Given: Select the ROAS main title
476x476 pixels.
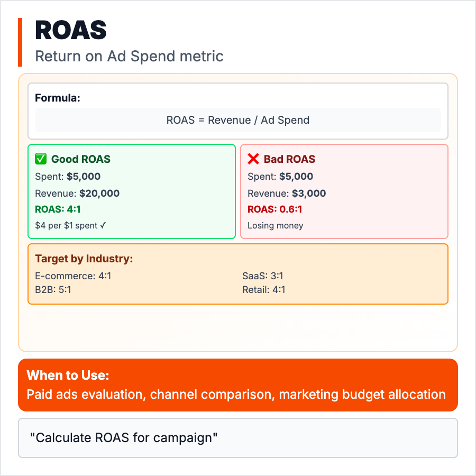Looking at the screenshot, I should pyautogui.click(x=71, y=31).
